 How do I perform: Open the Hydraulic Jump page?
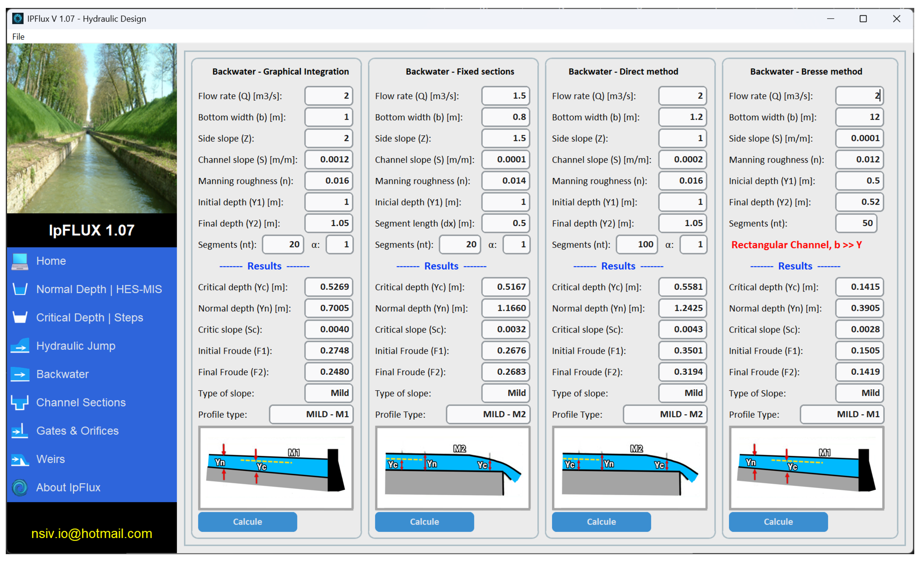75,346
